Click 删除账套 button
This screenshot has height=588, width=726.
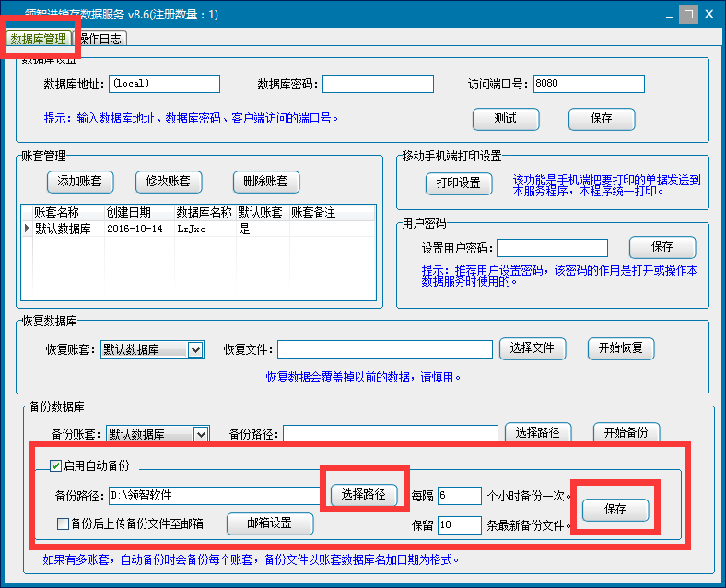[x=266, y=182]
